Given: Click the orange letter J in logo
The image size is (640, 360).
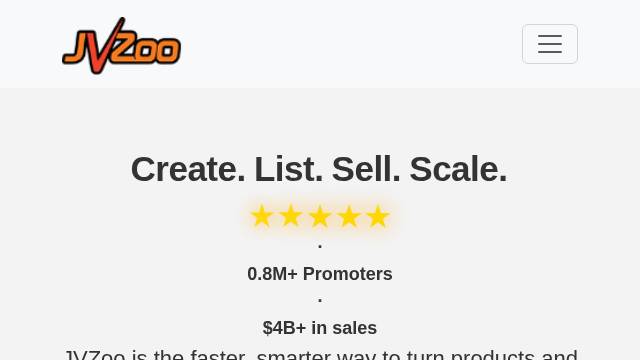Looking at the screenshot, I should (76, 48).
